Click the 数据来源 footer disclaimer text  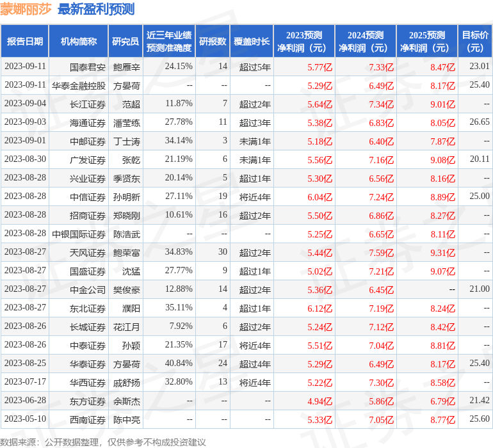click(103, 442)
